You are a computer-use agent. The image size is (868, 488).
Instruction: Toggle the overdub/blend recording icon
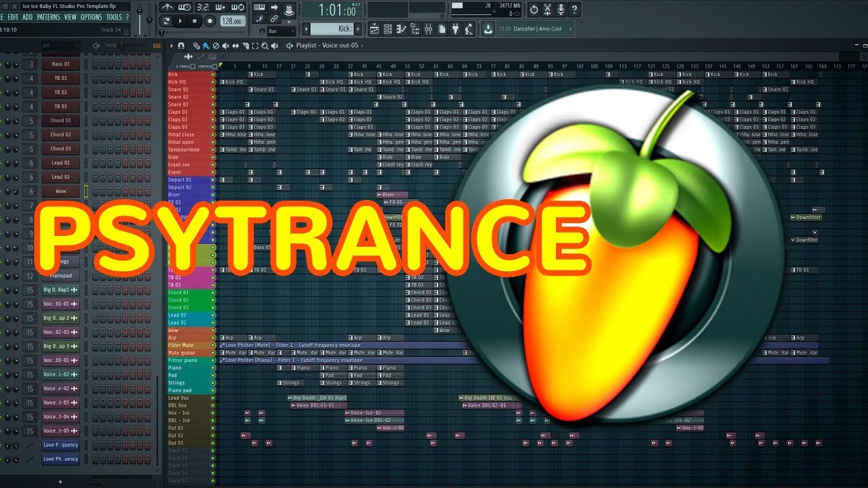pos(220,7)
